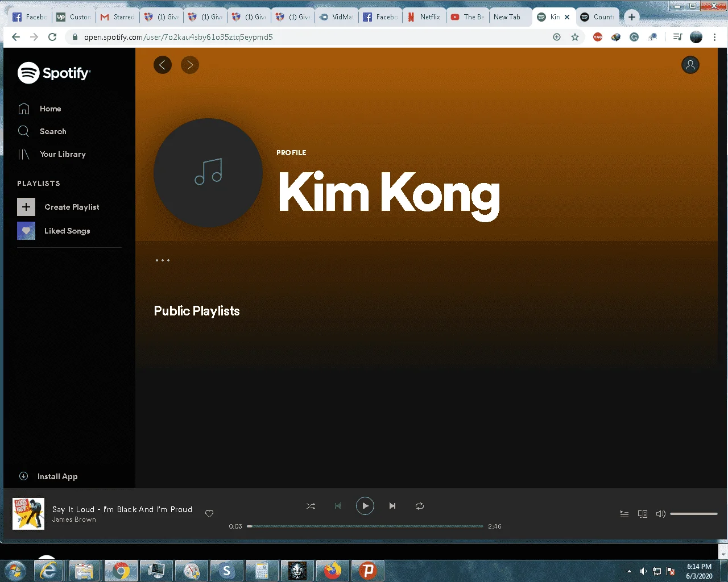Click the profile picture placeholder
This screenshot has height=582, width=728.
208,173
